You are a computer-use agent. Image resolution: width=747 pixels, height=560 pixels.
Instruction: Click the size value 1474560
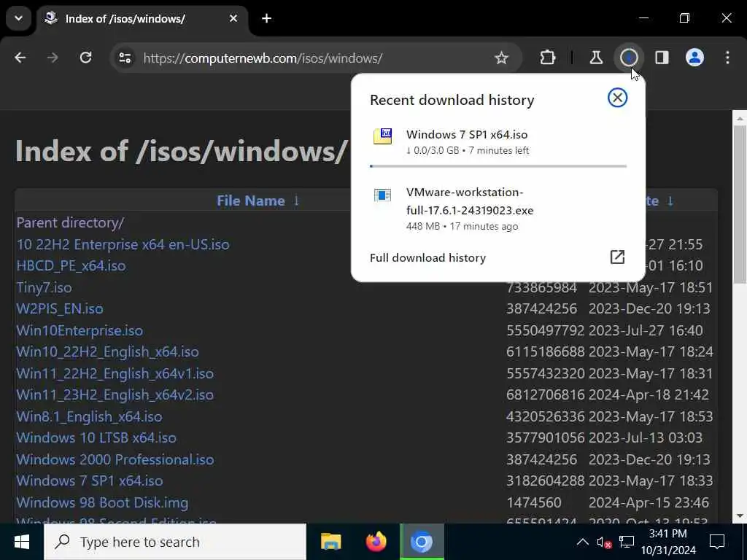(x=533, y=503)
